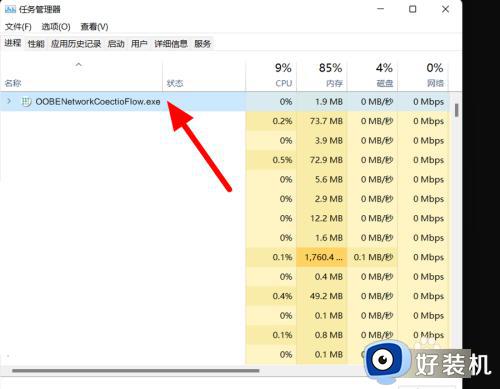Maximize the Task Manager window
The height and width of the screenshot is (389, 500).
point(412,9)
